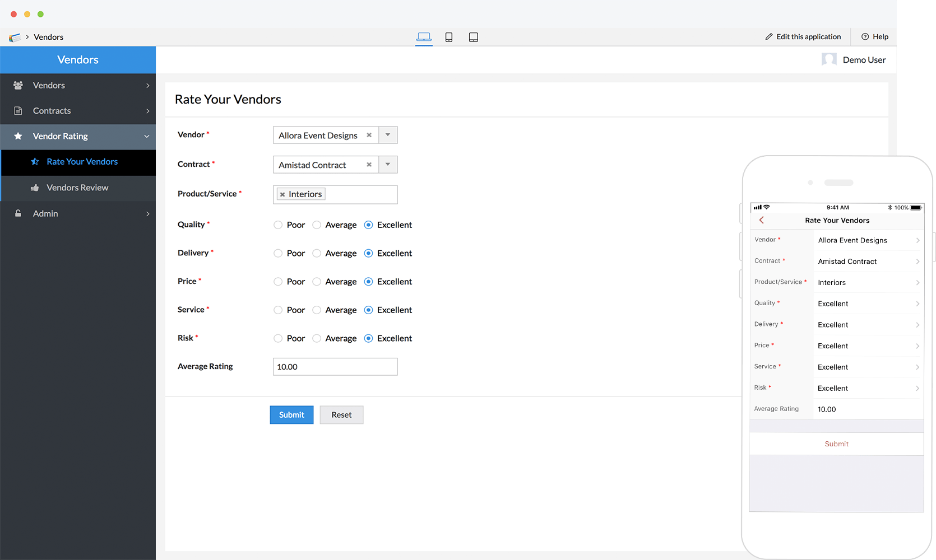Switch to tablet preview using tablet icon
Screen dimensions: 936x560
474,36
